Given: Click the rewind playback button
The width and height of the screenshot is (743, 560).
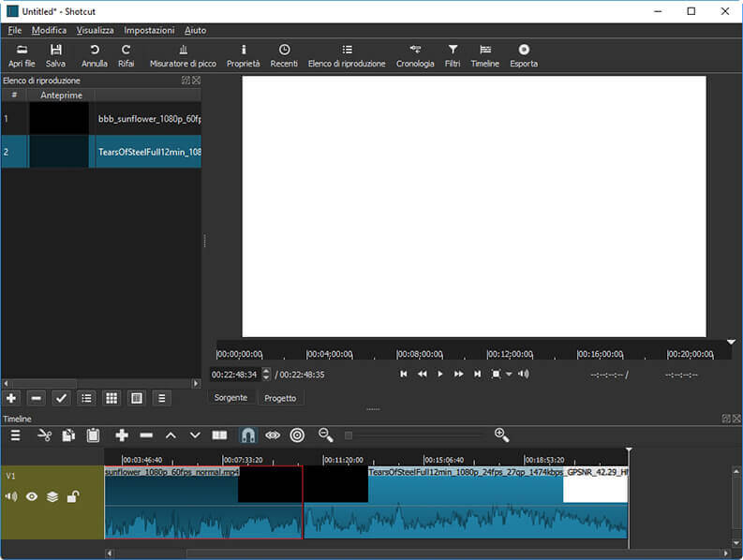Looking at the screenshot, I should (x=422, y=374).
